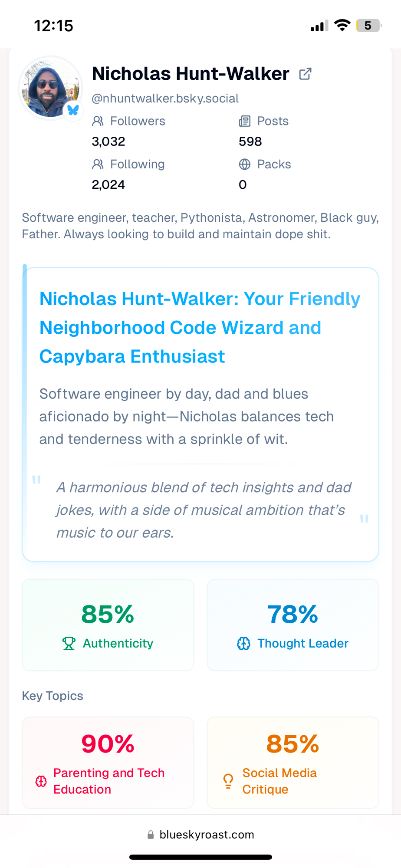Tap the battery indicator in status bar

click(x=368, y=26)
